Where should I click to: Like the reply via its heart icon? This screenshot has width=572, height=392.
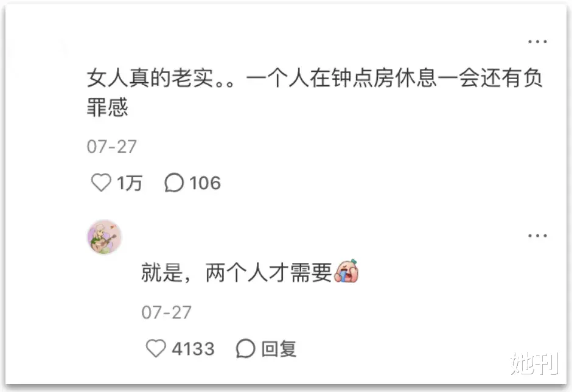click(156, 348)
